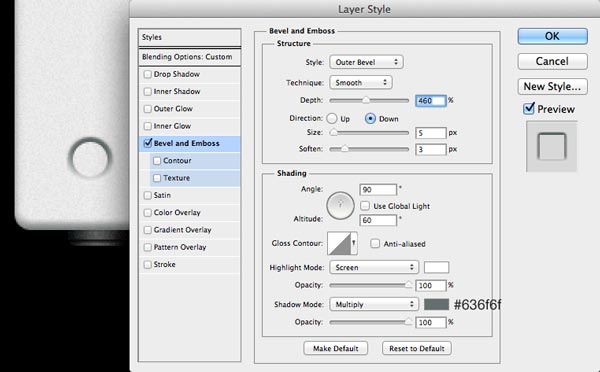Viewport: 600px width, 372px height.
Task: Click the Highlight Opacity value field
Action: tap(431, 286)
